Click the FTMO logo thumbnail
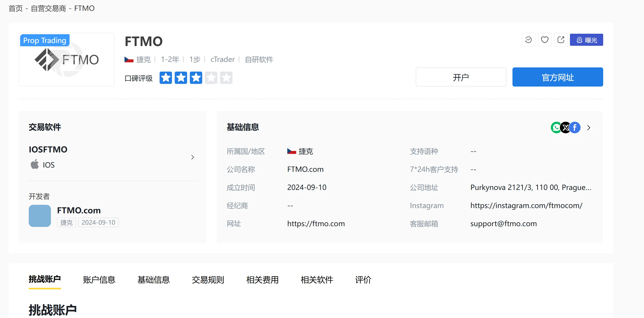Image resolution: width=644 pixels, height=318 pixels. pyautogui.click(x=67, y=60)
